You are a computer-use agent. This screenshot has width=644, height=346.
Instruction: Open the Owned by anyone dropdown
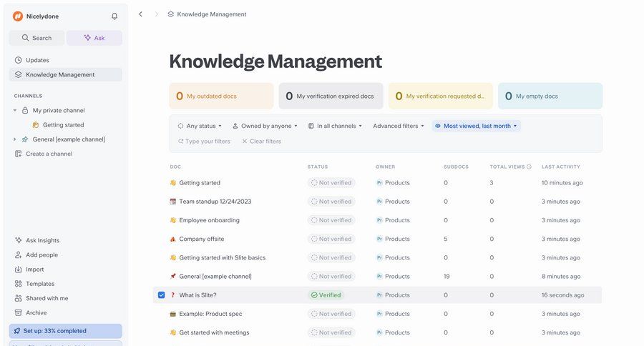tap(265, 126)
